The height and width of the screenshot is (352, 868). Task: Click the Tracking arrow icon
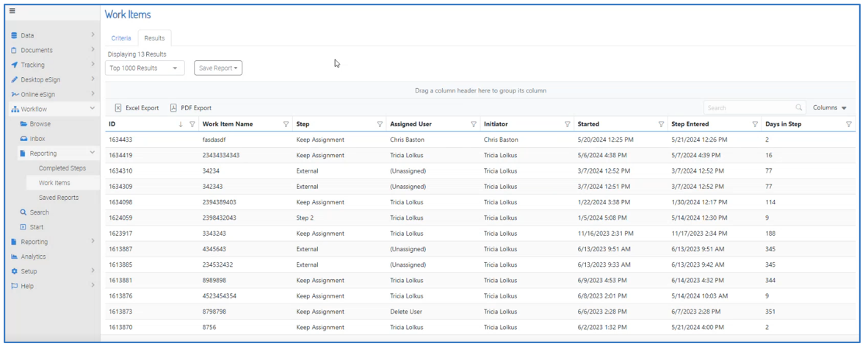[15, 65]
